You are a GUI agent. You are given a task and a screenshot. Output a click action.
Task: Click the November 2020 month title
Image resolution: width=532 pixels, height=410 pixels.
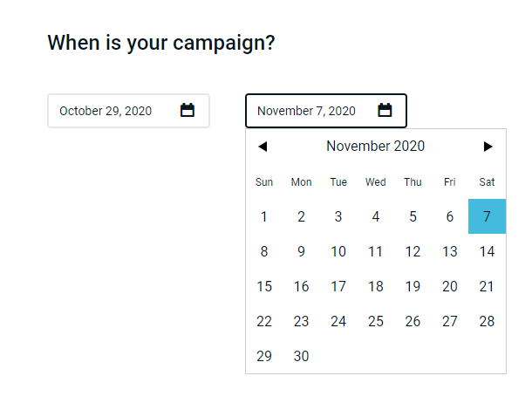[375, 147]
